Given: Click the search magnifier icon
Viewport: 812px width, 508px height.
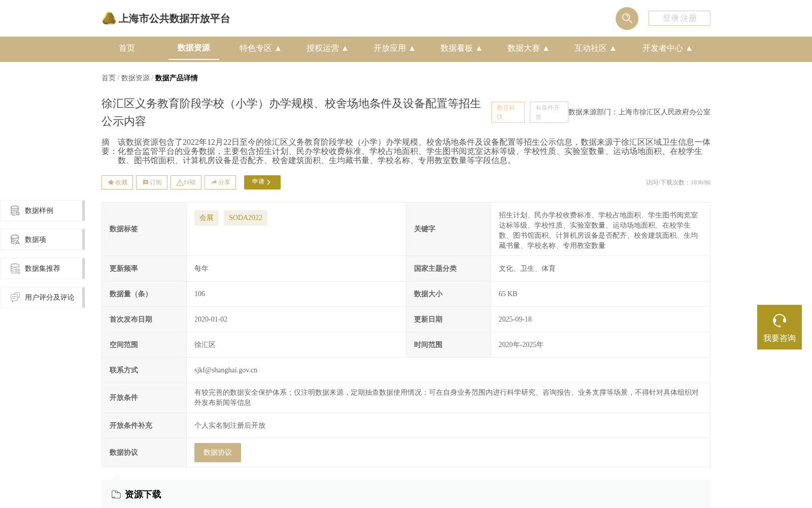Looking at the screenshot, I should coord(627,18).
